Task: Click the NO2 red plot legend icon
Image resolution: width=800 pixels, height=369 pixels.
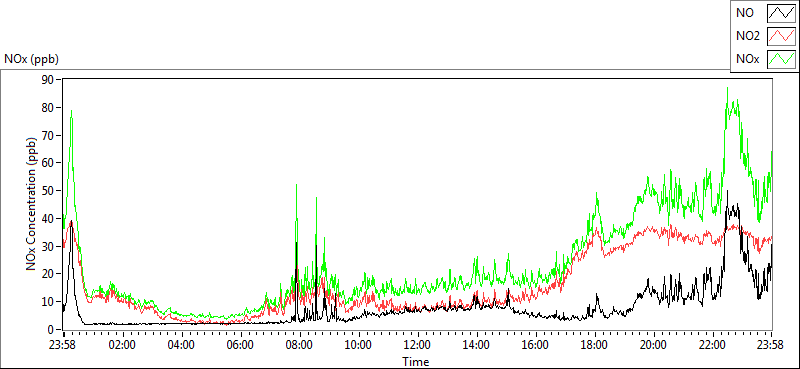Action: tap(781, 36)
